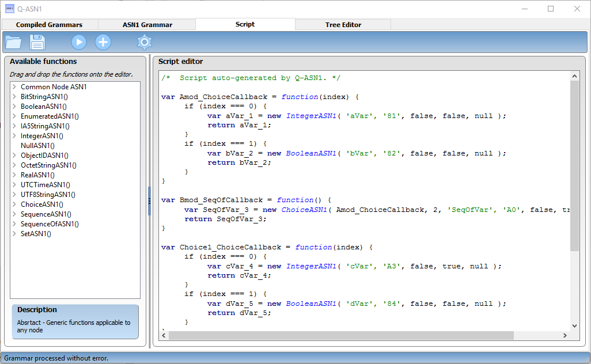Switch to the Compiled Grammars tab
Screen dimensions: 591x364
point(50,24)
